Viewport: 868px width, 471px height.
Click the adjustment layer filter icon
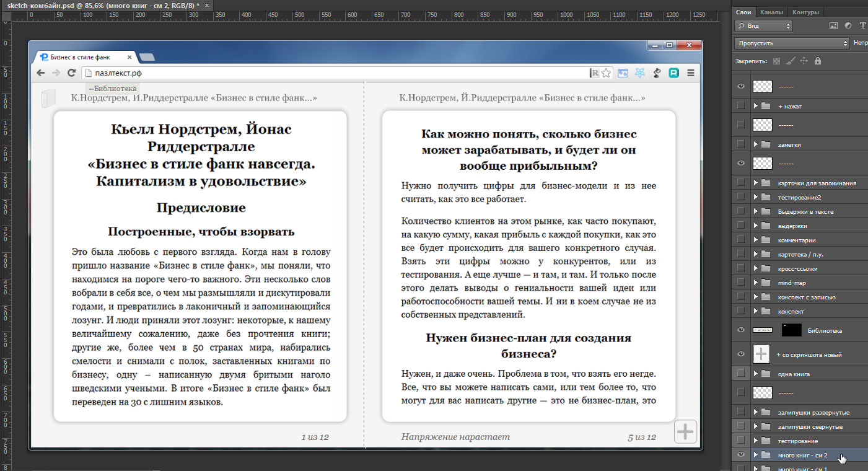point(848,26)
